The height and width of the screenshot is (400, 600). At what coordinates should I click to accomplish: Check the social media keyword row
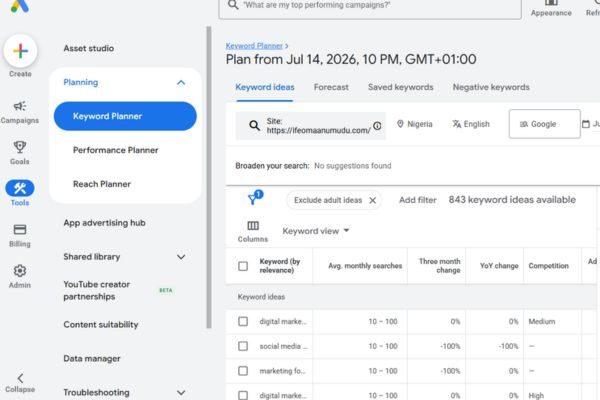243,346
